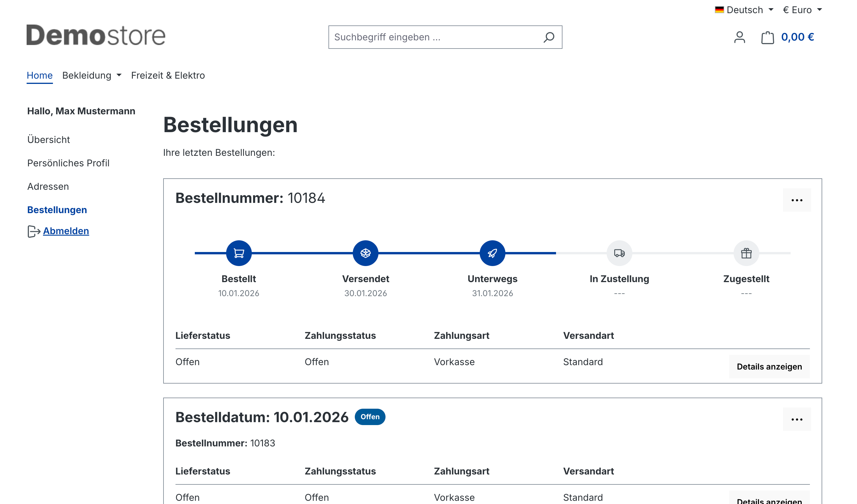Select Bestellungen in account sidebar
The width and height of the screenshot is (857, 504).
(57, 210)
